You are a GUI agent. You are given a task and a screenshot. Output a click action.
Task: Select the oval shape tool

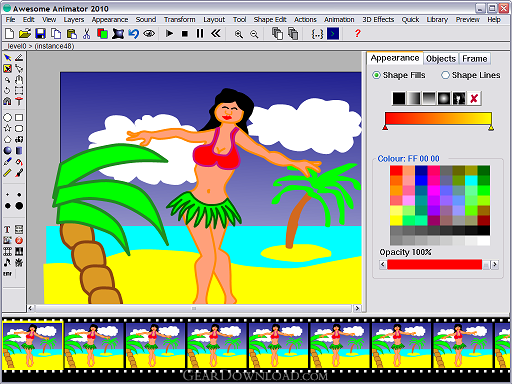tap(8, 118)
